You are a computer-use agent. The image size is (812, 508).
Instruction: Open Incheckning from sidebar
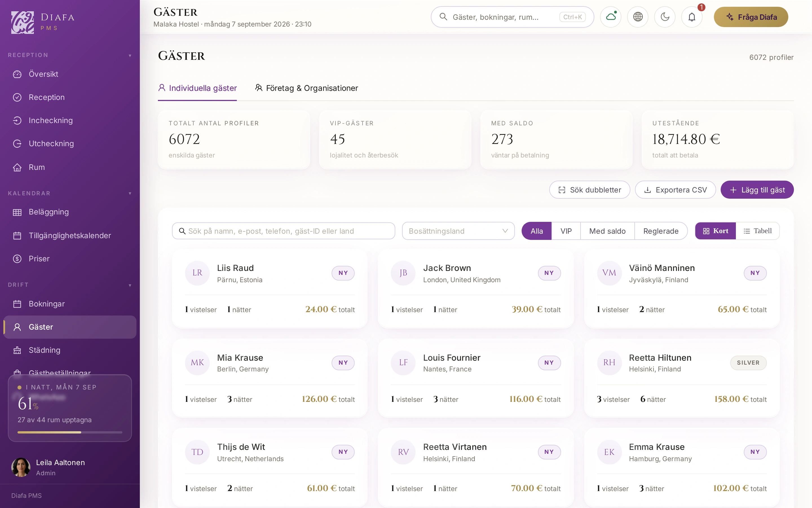point(70,120)
